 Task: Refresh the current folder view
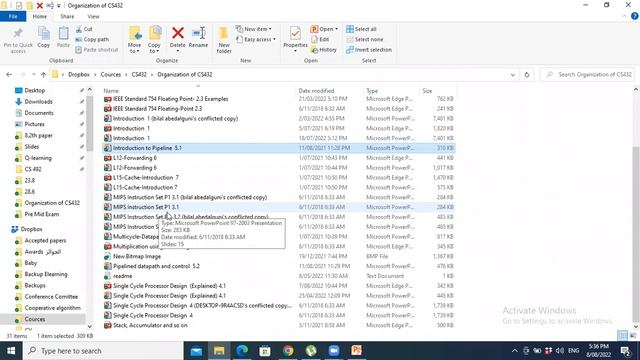(527, 74)
